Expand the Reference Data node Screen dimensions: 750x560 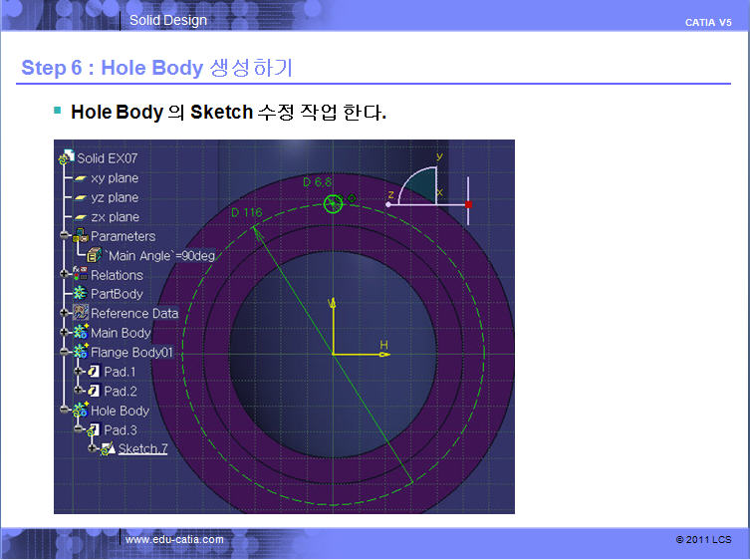coord(64,313)
